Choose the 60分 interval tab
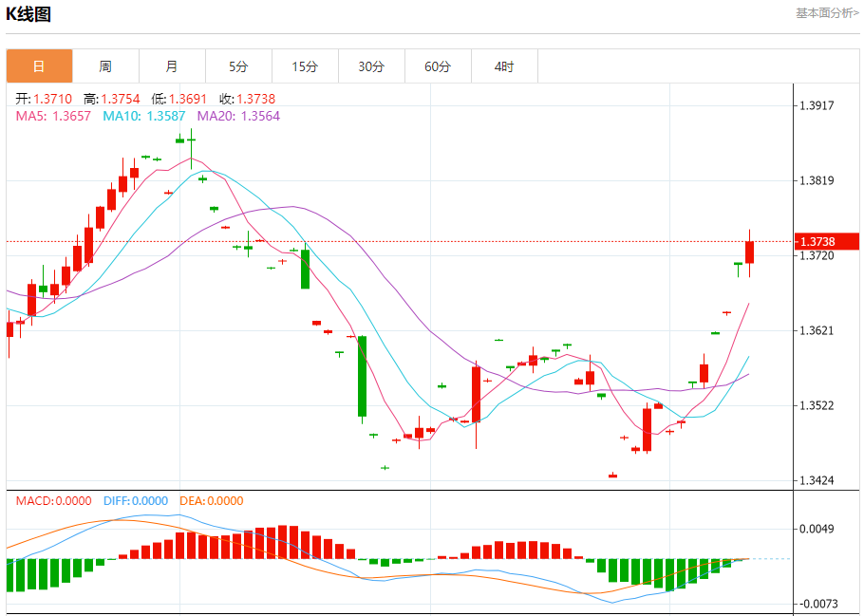Image resolution: width=864 pixels, height=616 pixels. point(438,66)
